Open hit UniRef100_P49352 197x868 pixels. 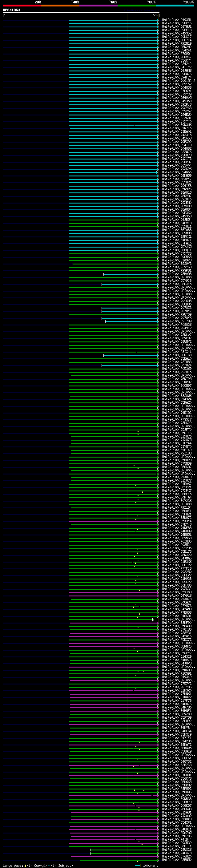pos(176,33)
